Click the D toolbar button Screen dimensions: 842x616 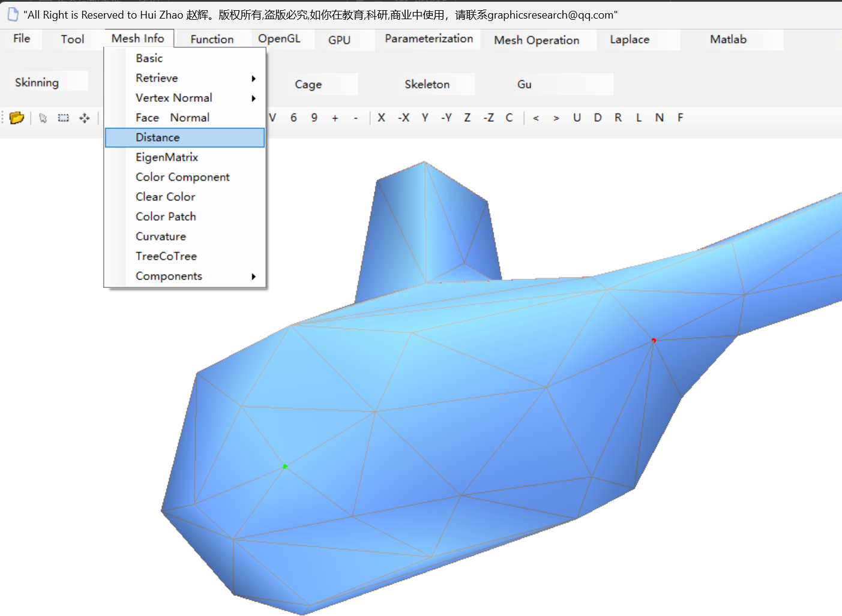(598, 118)
